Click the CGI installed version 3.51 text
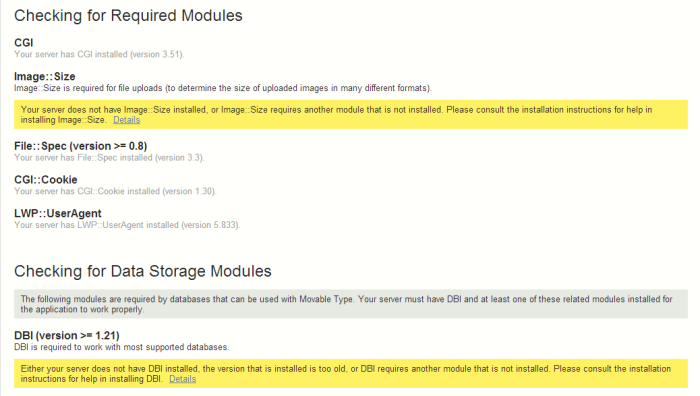Screen dimensions: 700x396 (99, 54)
